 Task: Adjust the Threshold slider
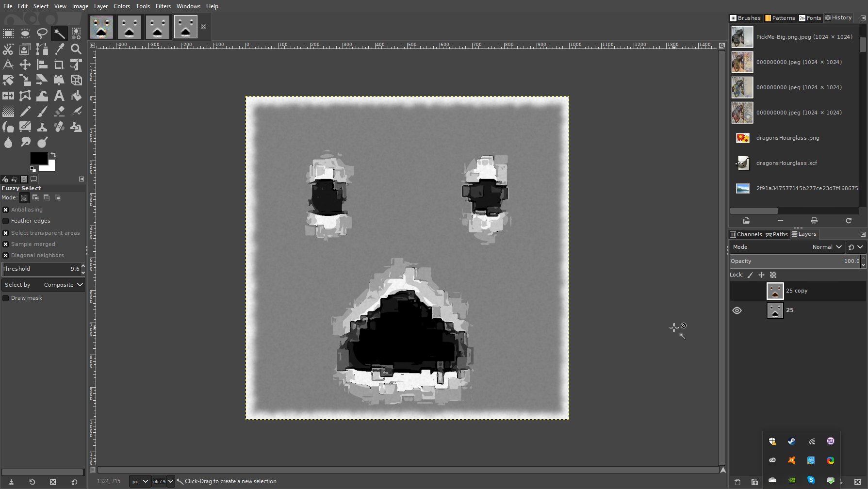tap(41, 269)
